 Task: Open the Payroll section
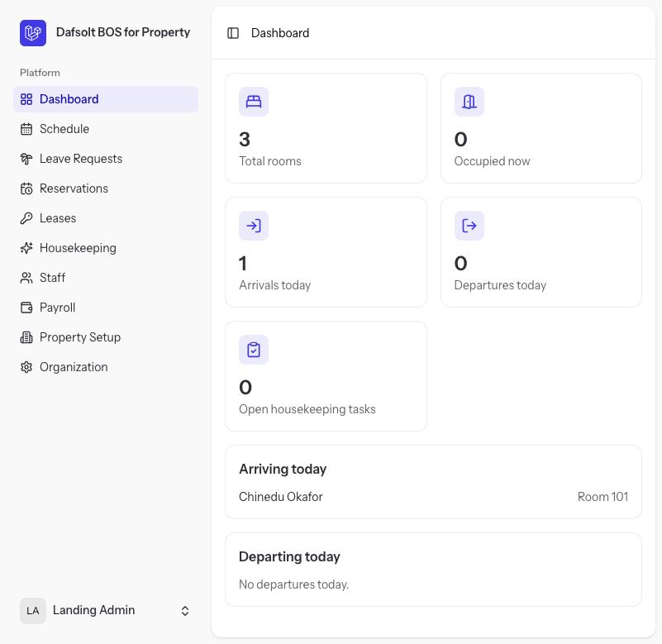click(106, 308)
